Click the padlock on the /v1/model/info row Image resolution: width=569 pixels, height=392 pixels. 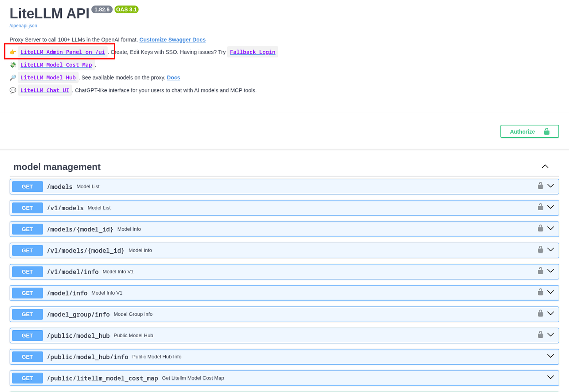[x=540, y=270]
